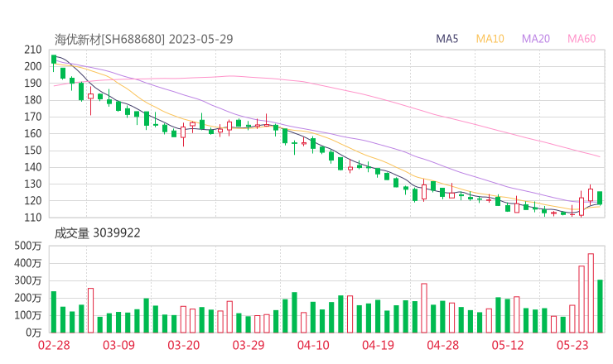
Task: Click the 200 price axis label
Action: pyautogui.click(x=33, y=66)
